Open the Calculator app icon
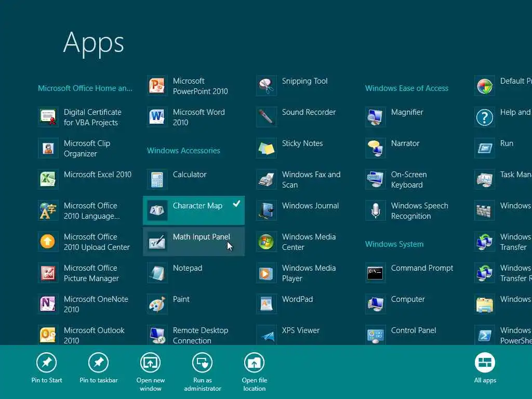532x399 pixels. coord(157,179)
